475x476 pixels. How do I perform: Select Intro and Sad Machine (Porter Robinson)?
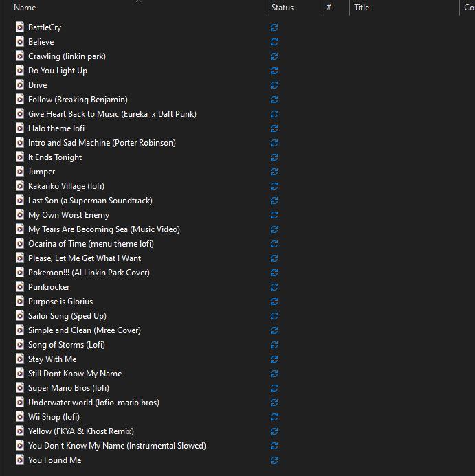click(x=102, y=143)
